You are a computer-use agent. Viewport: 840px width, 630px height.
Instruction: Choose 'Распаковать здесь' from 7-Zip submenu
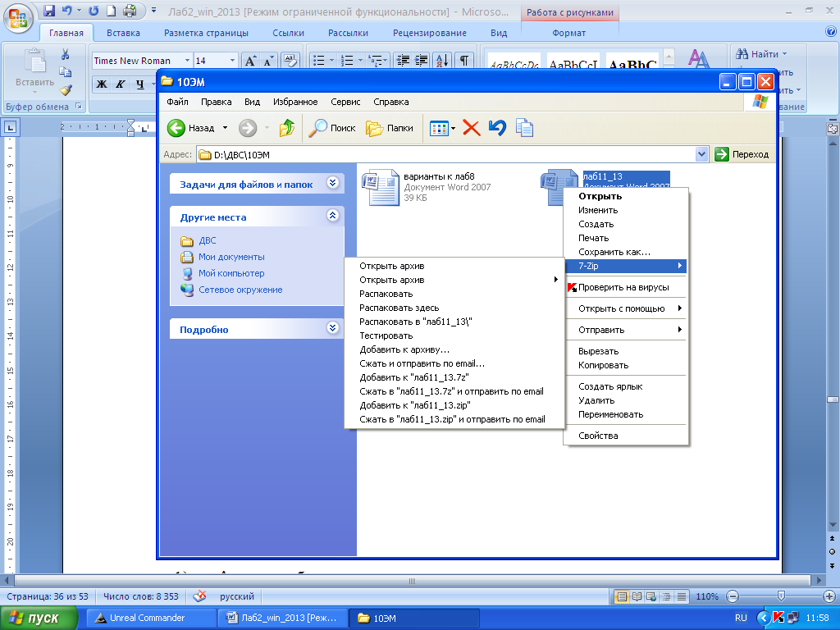(x=454, y=308)
